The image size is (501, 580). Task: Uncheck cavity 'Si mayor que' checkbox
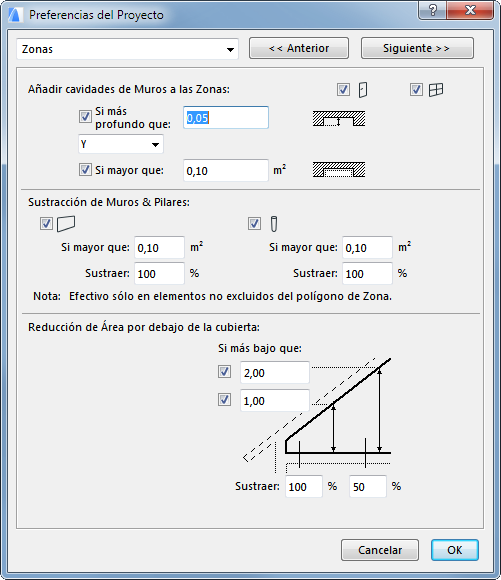(x=85, y=170)
